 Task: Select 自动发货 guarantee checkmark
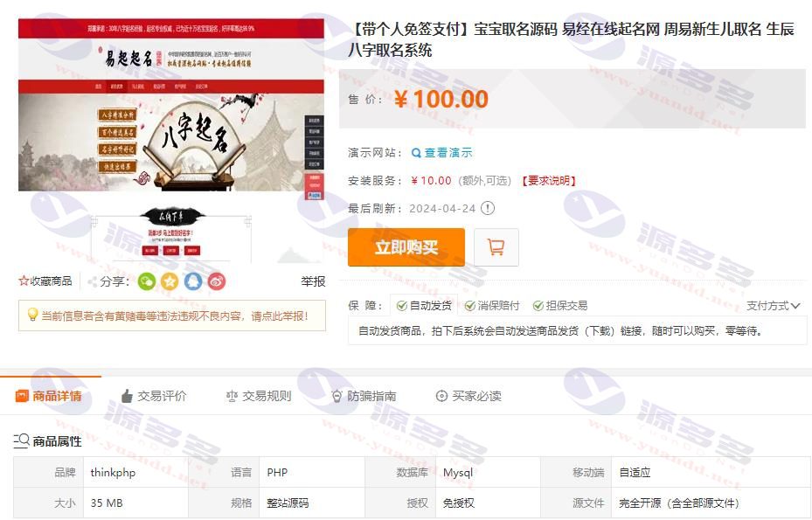click(x=402, y=306)
